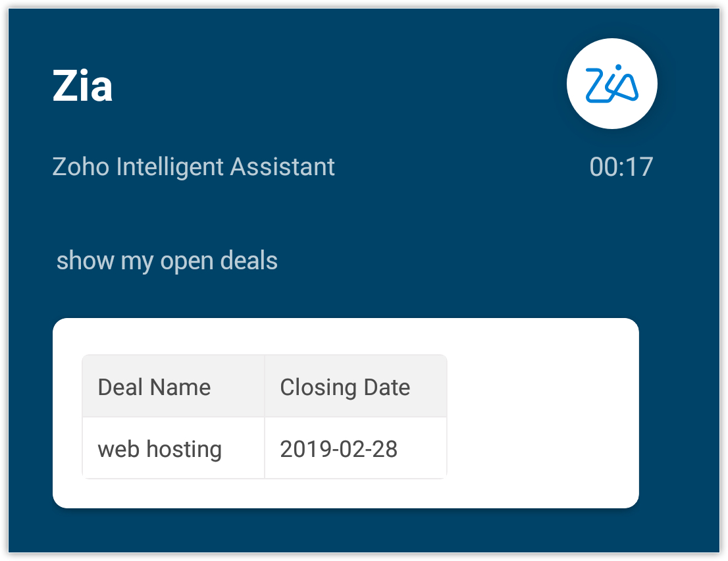This screenshot has width=728, height=561.
Task: Click the 2019-02-28 closing date cell
Action: tap(338, 449)
